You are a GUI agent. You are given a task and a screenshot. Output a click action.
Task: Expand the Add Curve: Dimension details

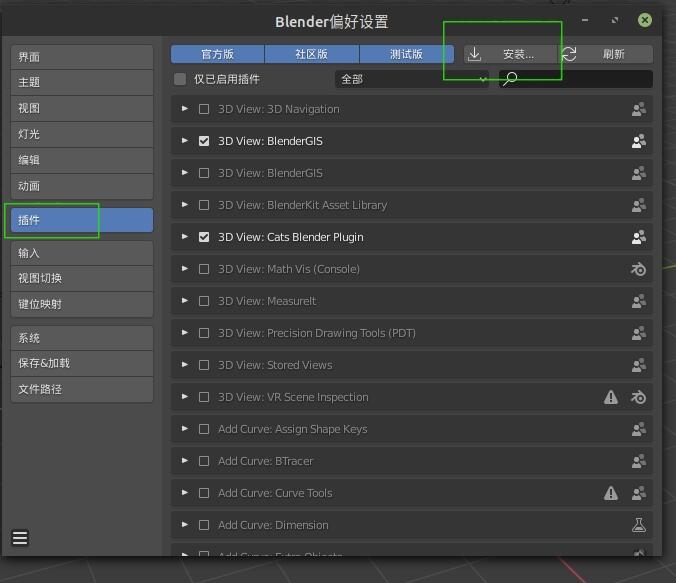point(185,524)
